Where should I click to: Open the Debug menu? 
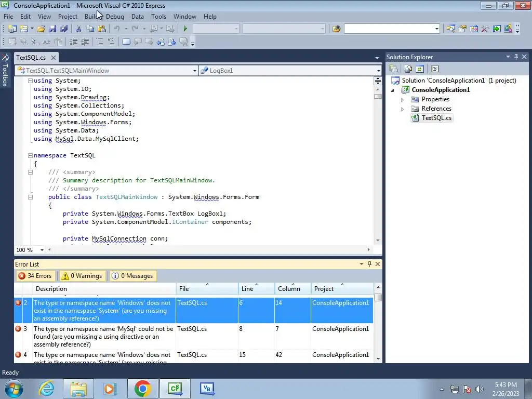115,17
